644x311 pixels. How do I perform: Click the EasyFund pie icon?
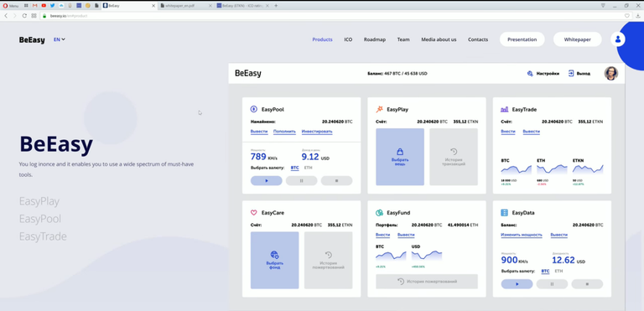pyautogui.click(x=380, y=213)
